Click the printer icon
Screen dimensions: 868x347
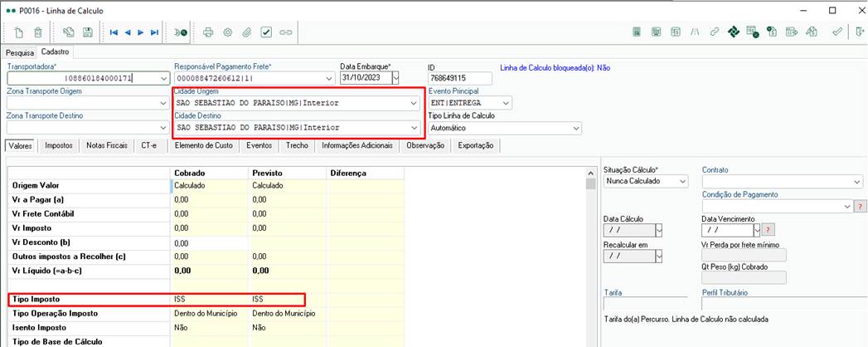[x=208, y=32]
